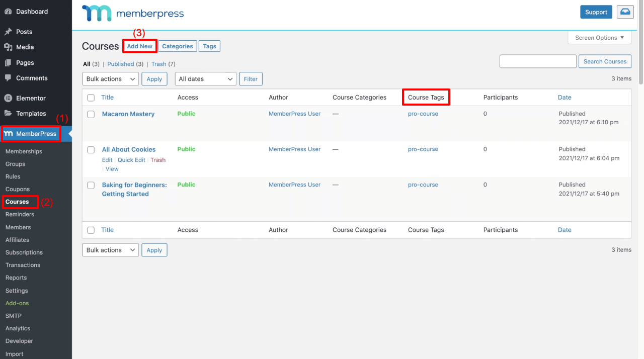Toggle select-all checkbox in table header

(x=91, y=98)
